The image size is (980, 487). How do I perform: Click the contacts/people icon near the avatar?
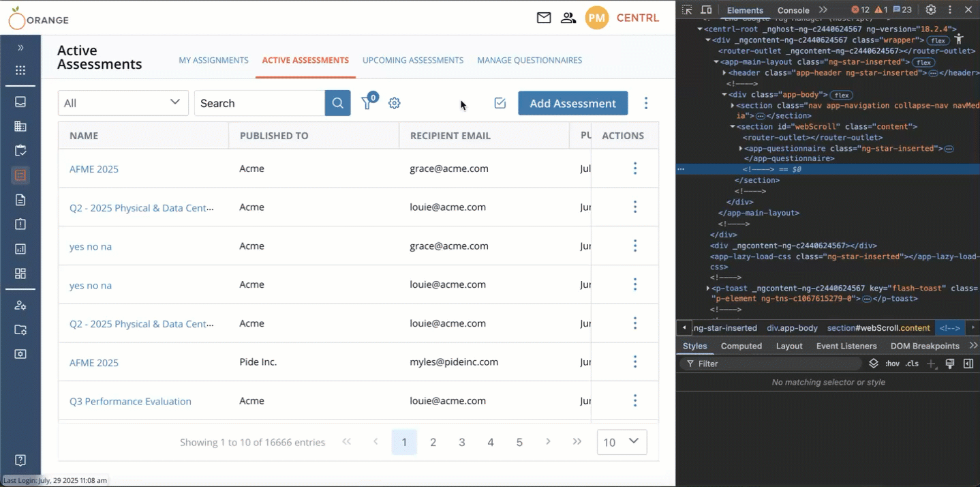tap(568, 18)
